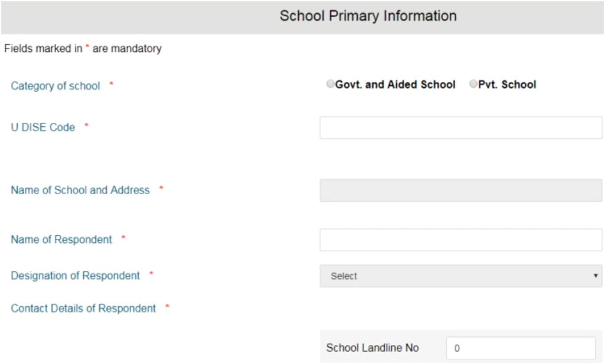Click the 'Name of School and Address' label

80,191
